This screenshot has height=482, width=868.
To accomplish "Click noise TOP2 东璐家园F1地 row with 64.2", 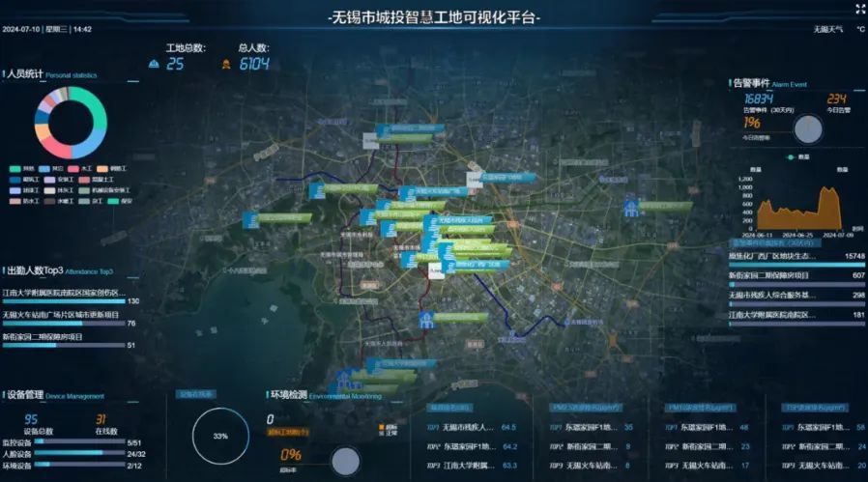I will click(472, 446).
